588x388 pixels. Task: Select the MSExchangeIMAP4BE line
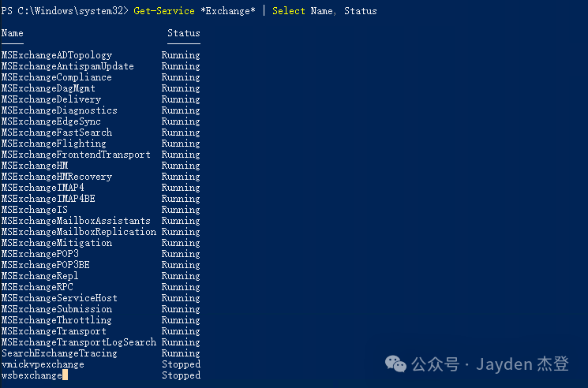pyautogui.click(x=48, y=199)
